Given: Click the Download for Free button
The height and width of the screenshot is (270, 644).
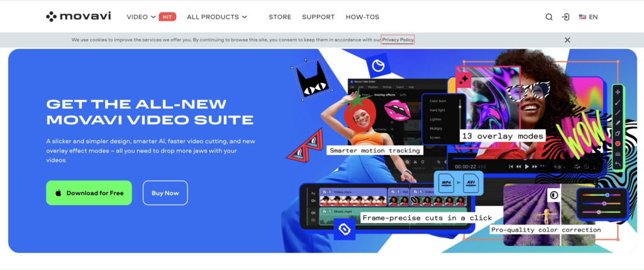Looking at the screenshot, I should click(x=89, y=193).
